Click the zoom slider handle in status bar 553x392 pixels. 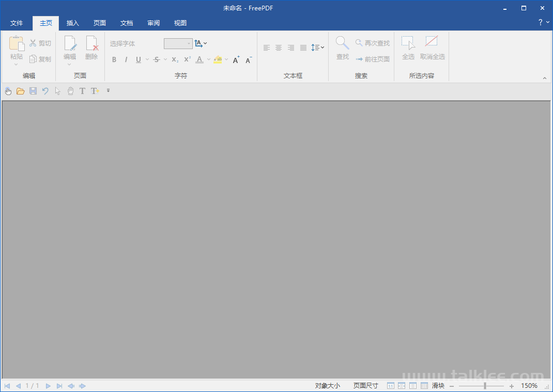[x=485, y=386]
